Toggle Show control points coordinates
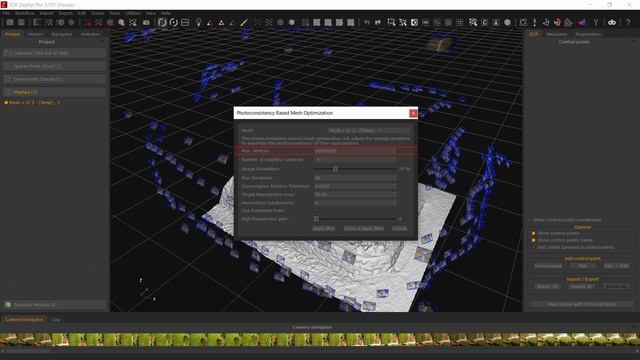Viewport: 640px width, 360px height. (x=530, y=220)
